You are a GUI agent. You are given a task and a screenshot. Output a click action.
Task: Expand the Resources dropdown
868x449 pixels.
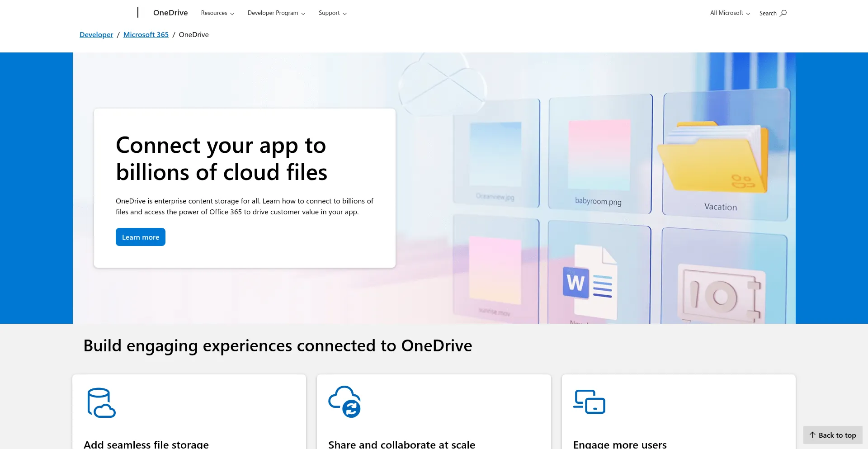(217, 13)
